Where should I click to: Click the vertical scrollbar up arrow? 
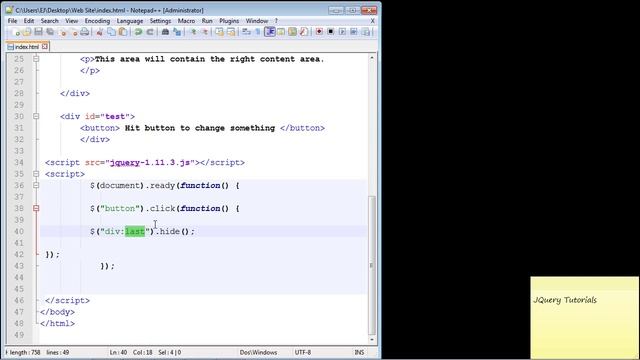point(372,58)
